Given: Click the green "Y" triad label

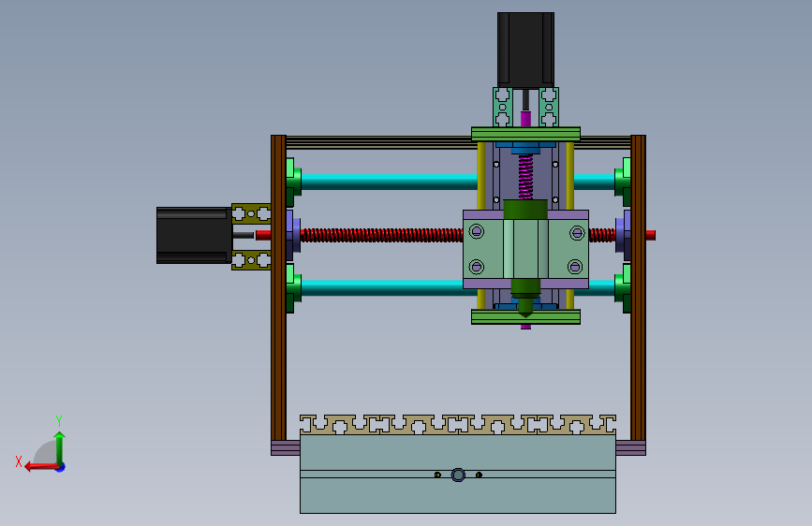Looking at the screenshot, I should 59,420.
